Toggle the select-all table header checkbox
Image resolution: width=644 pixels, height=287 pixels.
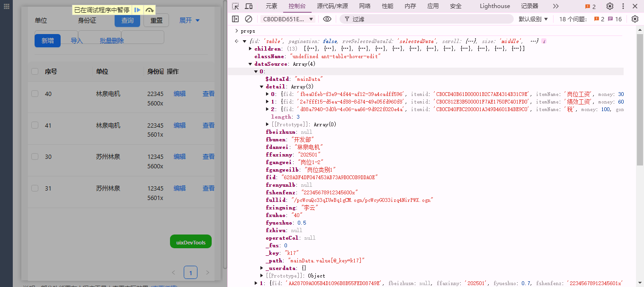(35, 71)
